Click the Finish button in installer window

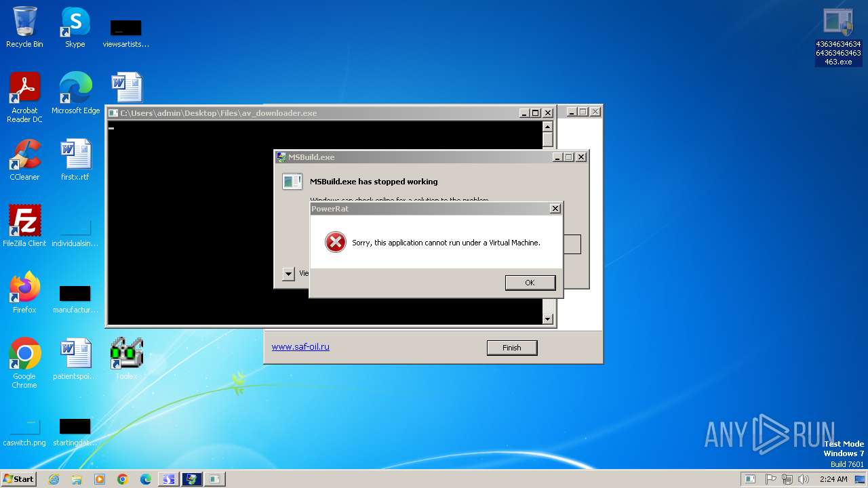click(512, 348)
